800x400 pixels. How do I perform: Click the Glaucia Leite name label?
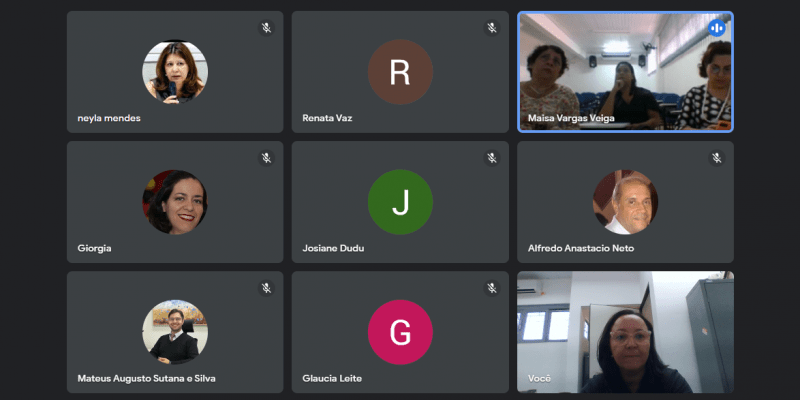pos(332,379)
